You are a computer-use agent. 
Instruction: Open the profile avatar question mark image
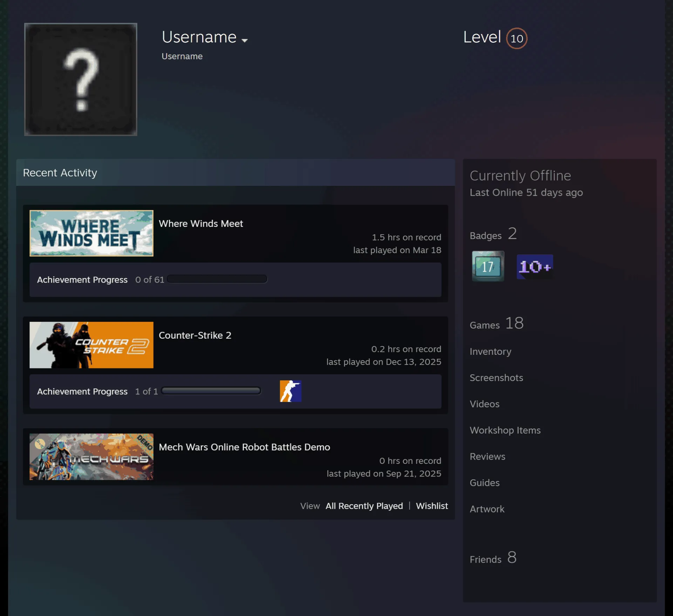[81, 79]
